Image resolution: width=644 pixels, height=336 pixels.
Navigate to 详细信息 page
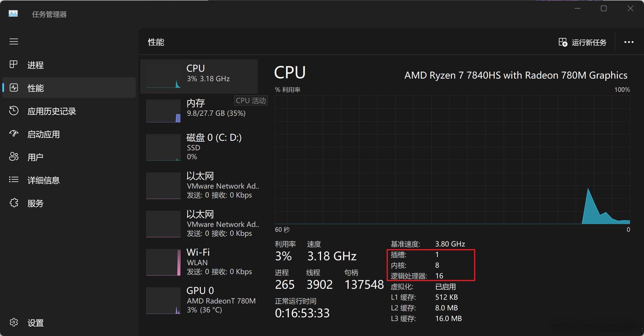pyautogui.click(x=69, y=180)
